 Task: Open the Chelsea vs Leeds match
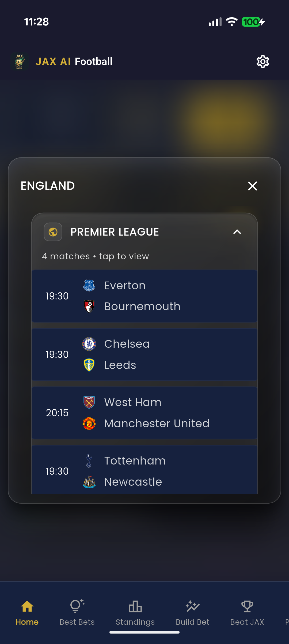(144, 354)
